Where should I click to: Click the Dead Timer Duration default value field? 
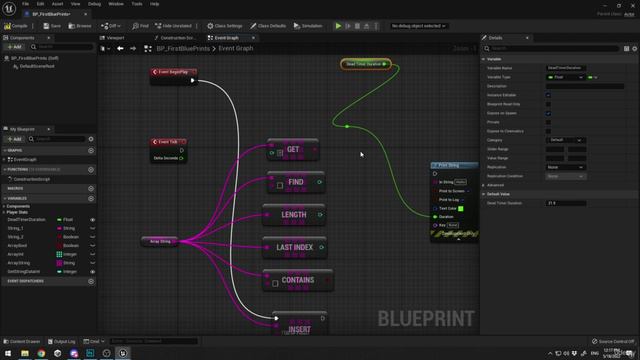coord(566,203)
